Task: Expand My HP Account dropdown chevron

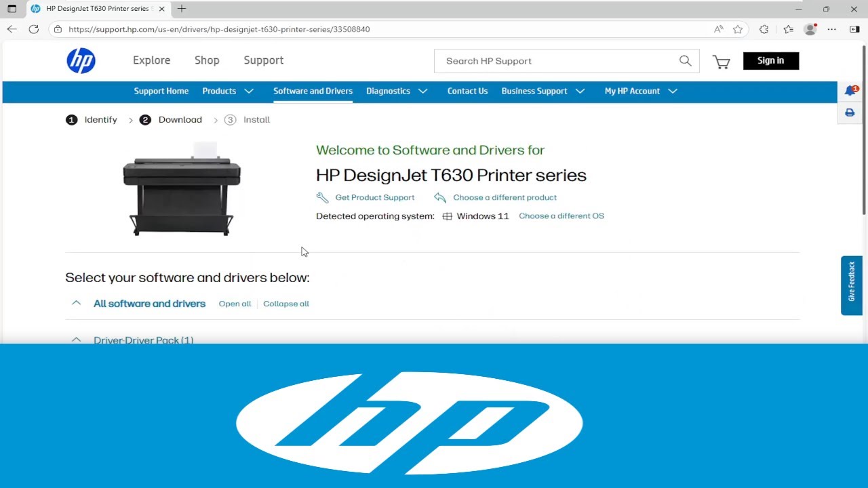Action: tap(673, 91)
